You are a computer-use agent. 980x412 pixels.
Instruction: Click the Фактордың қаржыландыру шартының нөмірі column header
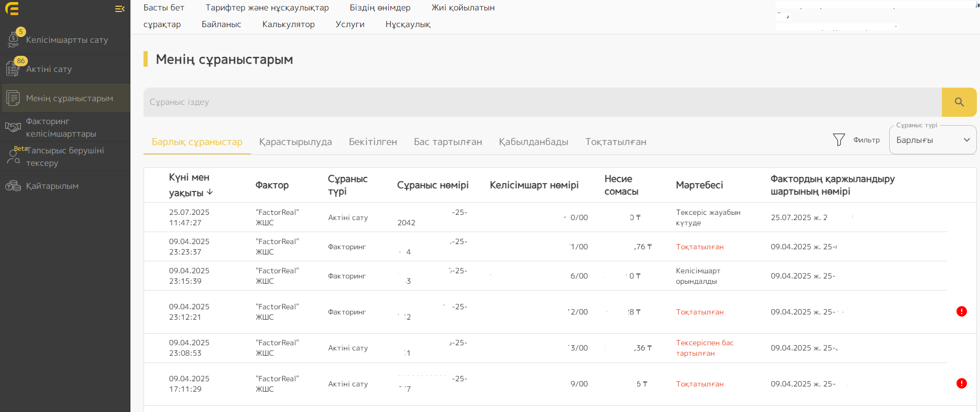[832, 185]
